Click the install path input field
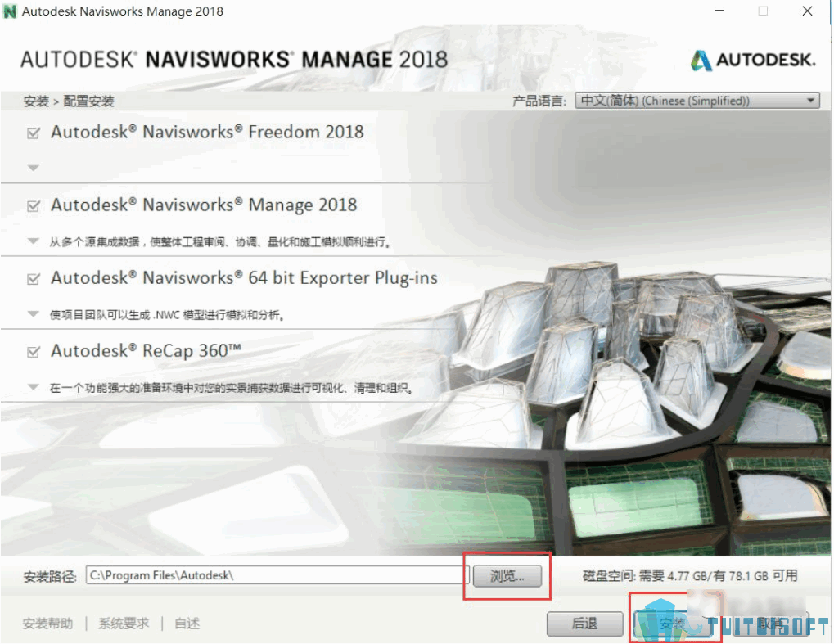This screenshot has height=644, width=834. pos(277,575)
